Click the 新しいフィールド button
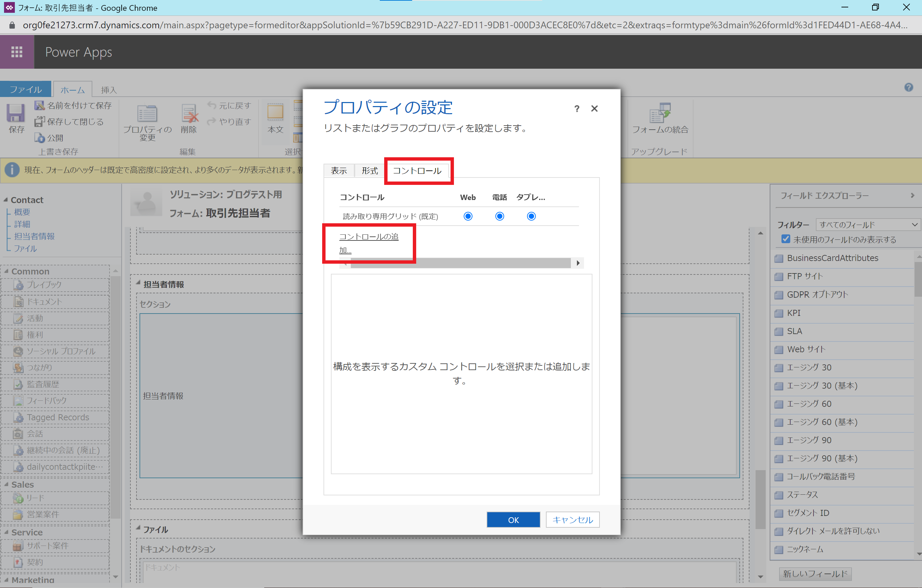Screen dimensions: 922x588 pos(815,574)
